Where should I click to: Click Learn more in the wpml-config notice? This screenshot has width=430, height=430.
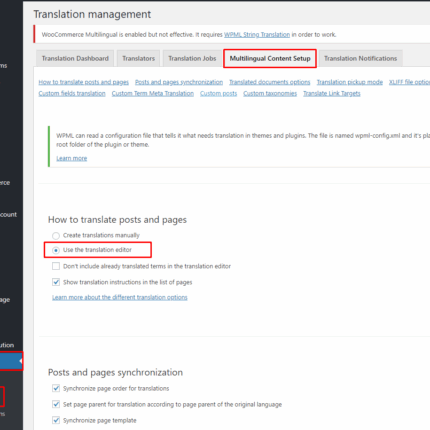coord(71,158)
